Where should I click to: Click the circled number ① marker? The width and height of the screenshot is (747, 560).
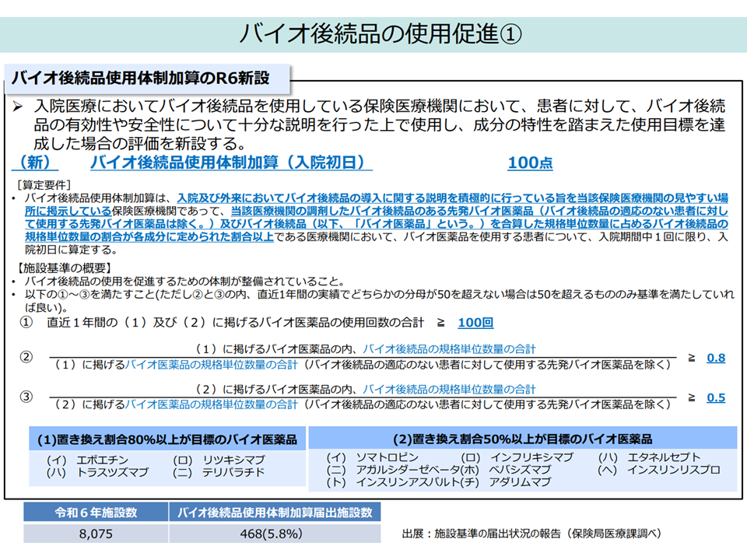[x=26, y=322]
